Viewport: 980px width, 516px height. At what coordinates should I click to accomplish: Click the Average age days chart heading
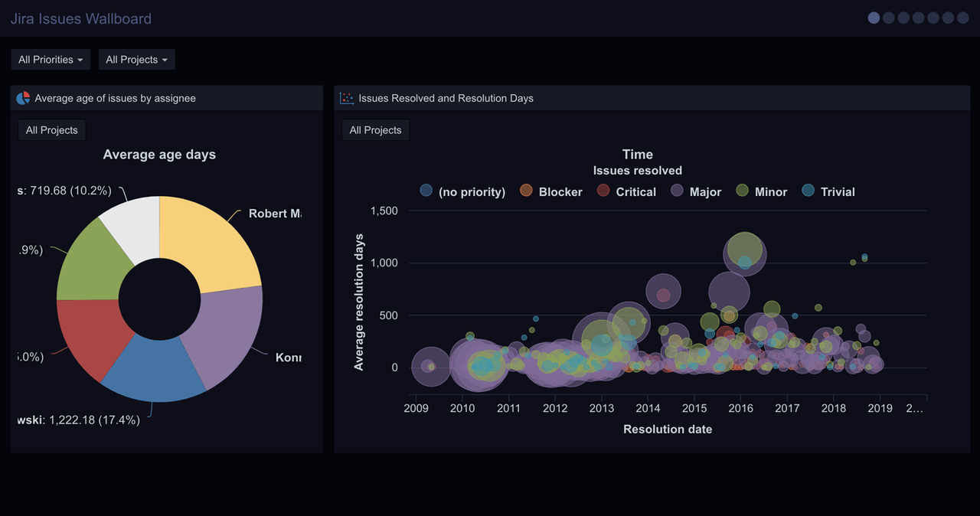tap(159, 155)
